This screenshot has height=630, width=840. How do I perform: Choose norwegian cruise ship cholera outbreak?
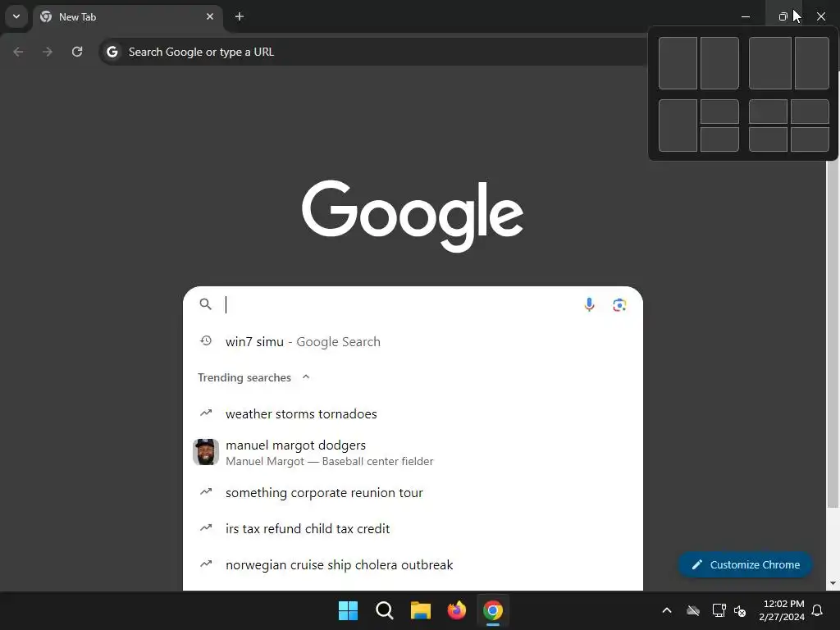coord(413,564)
